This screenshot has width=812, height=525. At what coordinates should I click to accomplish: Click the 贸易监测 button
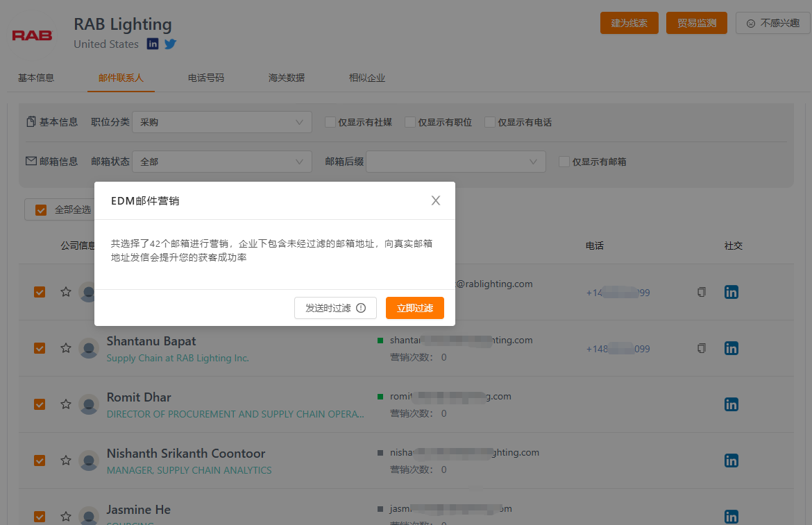pyautogui.click(x=697, y=23)
